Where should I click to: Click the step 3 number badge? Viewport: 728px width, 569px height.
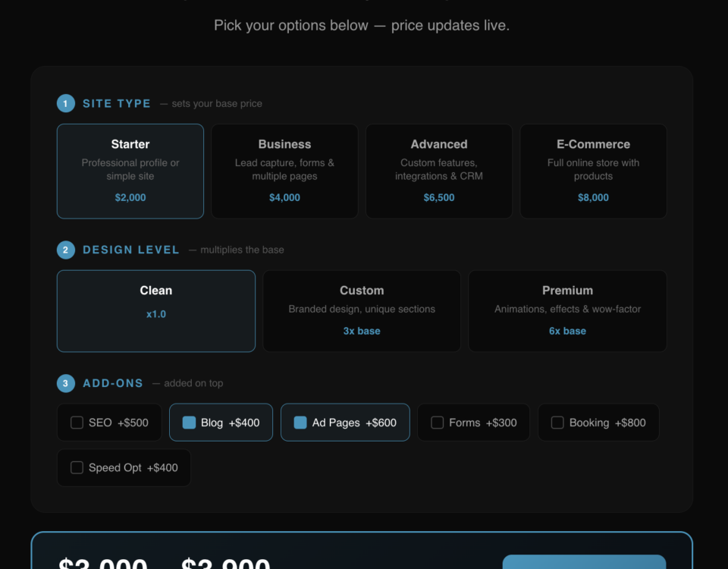65,383
